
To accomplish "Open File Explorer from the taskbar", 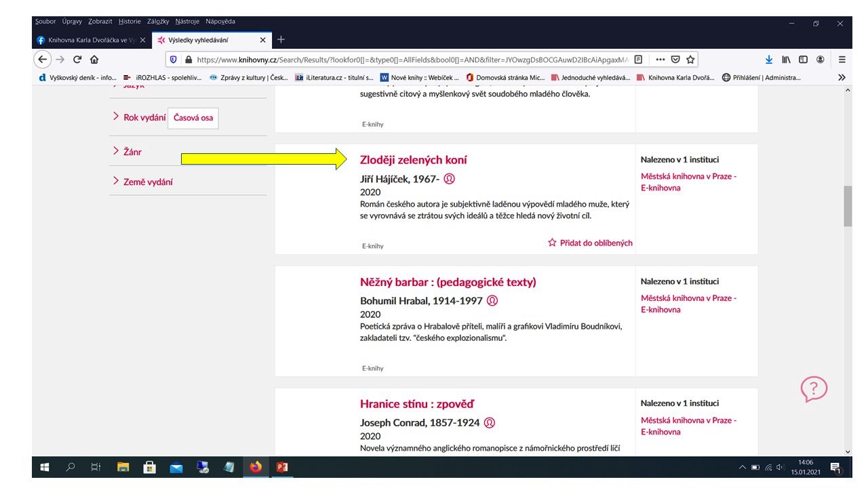I will [123, 467].
